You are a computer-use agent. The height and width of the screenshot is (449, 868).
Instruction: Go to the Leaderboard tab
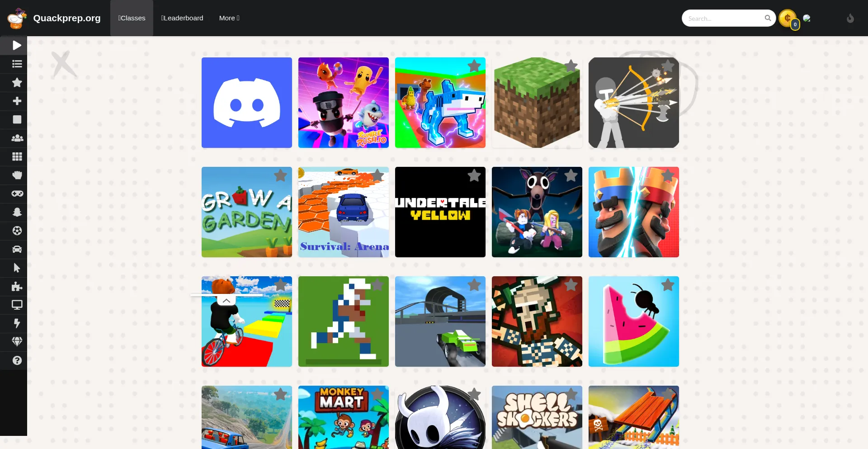click(182, 18)
